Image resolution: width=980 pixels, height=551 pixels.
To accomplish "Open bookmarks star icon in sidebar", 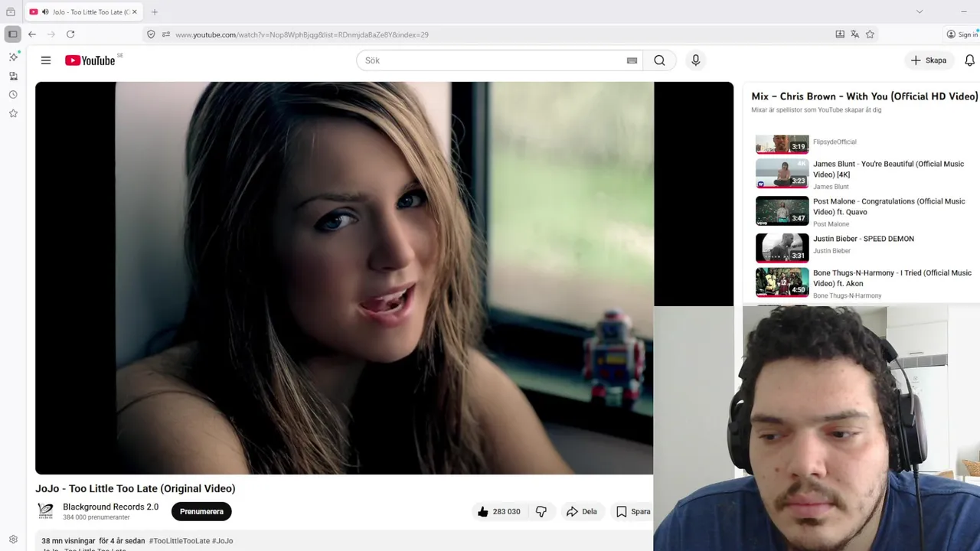I will [x=13, y=113].
